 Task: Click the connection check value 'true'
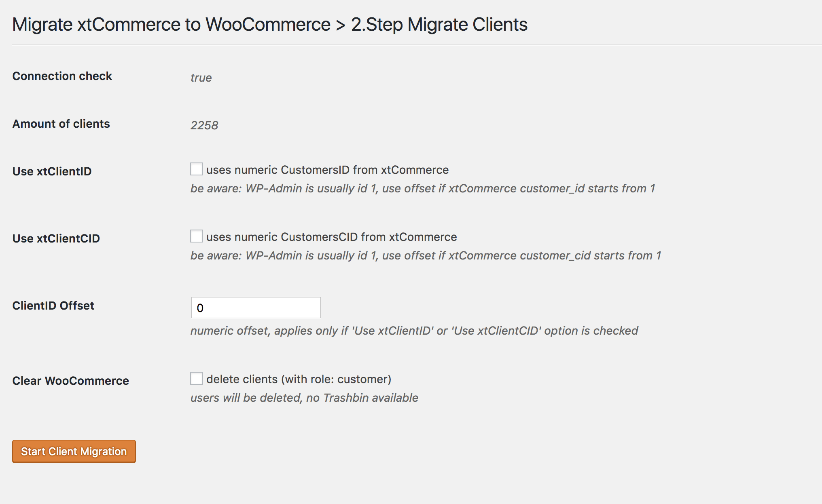(x=201, y=78)
